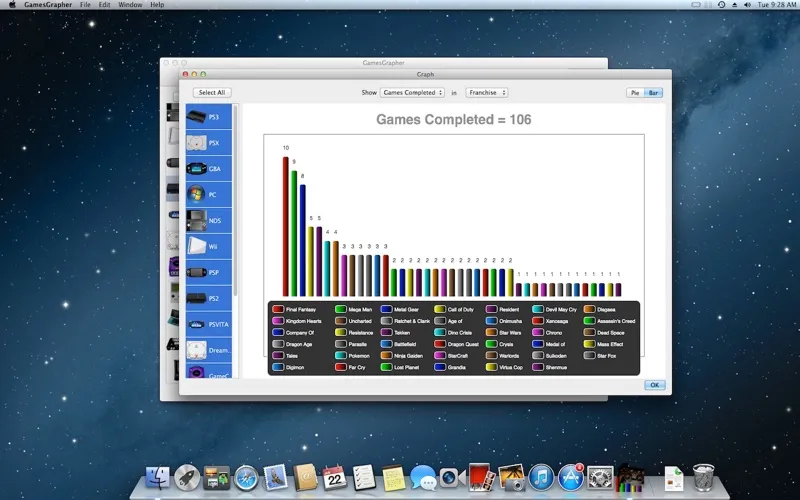Open System Preferences gear in dock
This screenshot has height=500, width=800.
601,478
